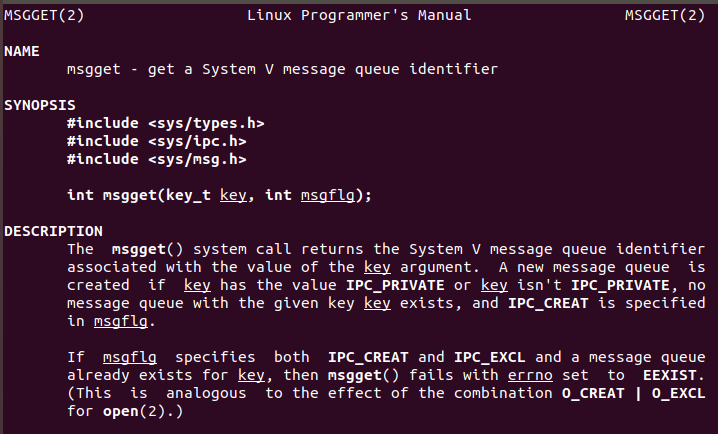Click the #include <sys/ipc.h> line

[x=157, y=141]
